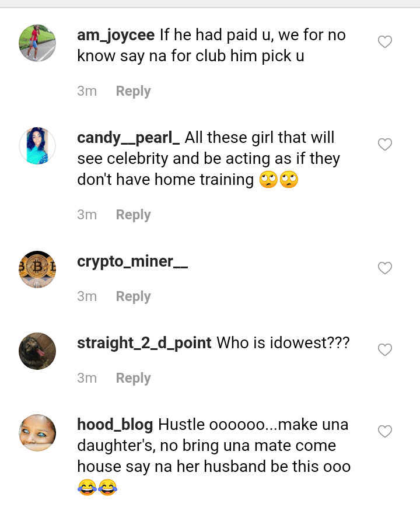Image resolution: width=420 pixels, height=511 pixels.
Task: Visit am_joycee username link
Action: coord(116,35)
